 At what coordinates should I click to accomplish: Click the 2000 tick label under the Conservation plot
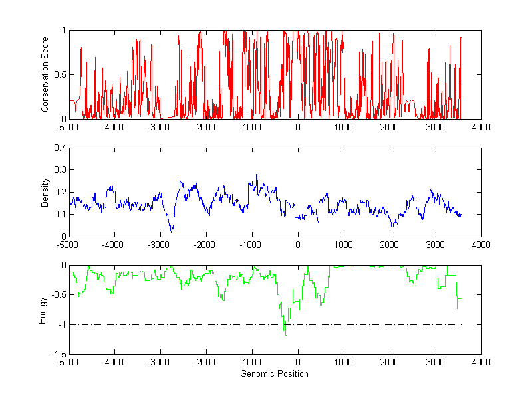389,127
